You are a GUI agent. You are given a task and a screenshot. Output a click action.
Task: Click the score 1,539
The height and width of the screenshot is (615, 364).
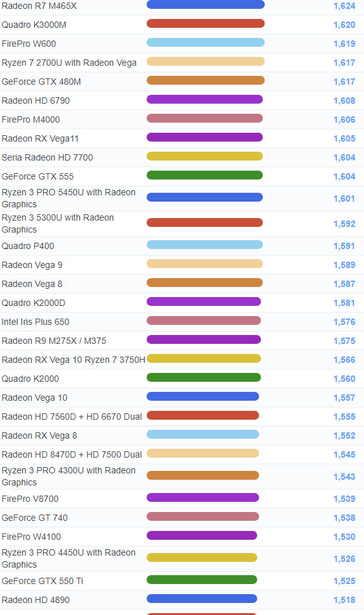[344, 499]
